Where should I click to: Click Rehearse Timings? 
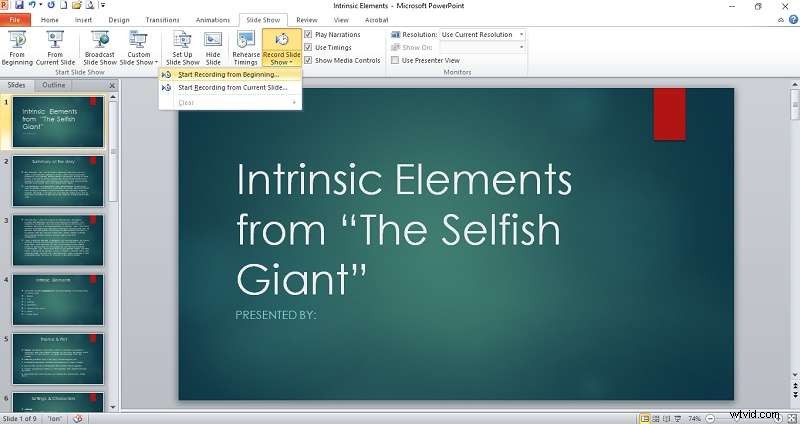pos(245,48)
